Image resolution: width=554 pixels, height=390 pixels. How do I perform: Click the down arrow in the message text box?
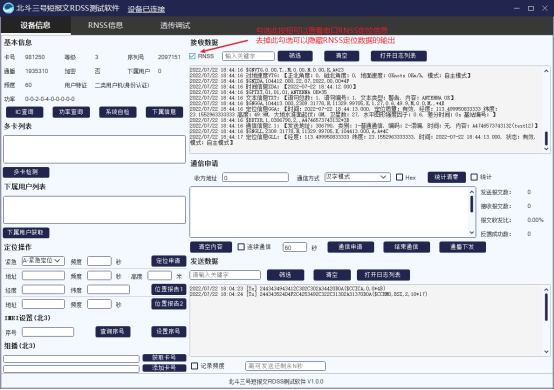pyautogui.click(x=472, y=232)
